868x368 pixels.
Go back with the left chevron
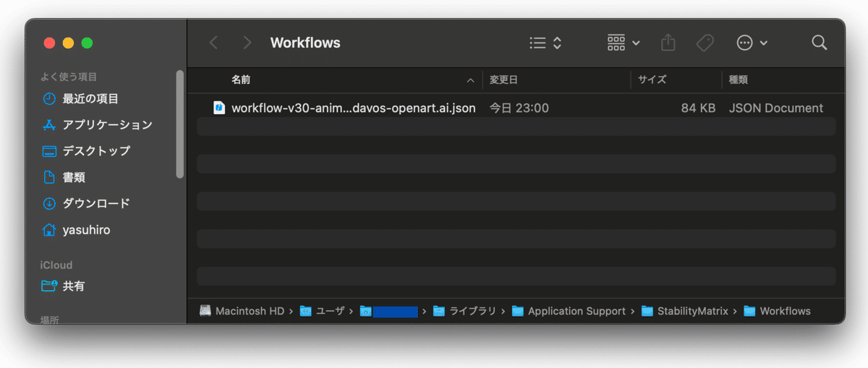[x=213, y=43]
